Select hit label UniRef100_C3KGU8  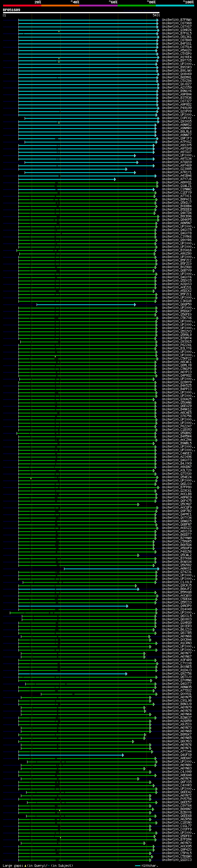coord(177,301)
